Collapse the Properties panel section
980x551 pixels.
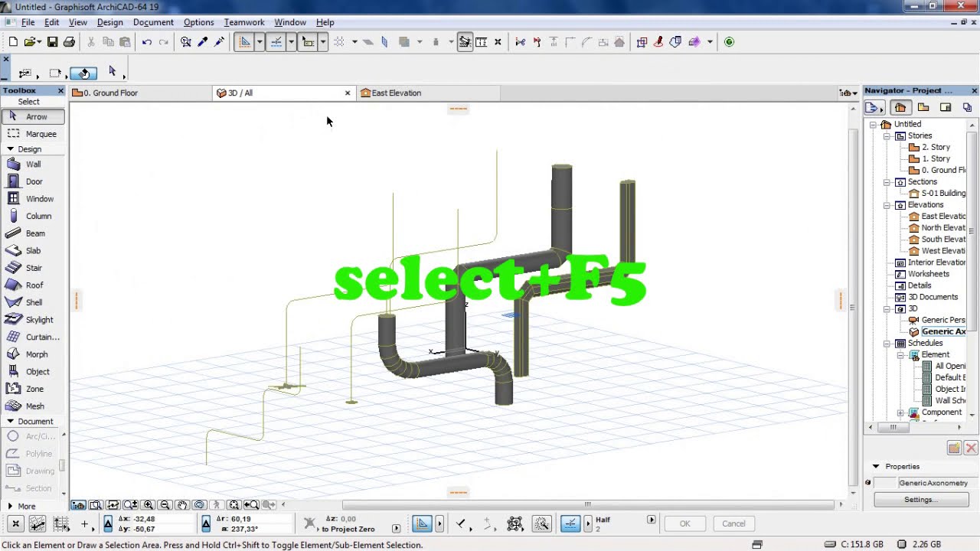point(876,467)
